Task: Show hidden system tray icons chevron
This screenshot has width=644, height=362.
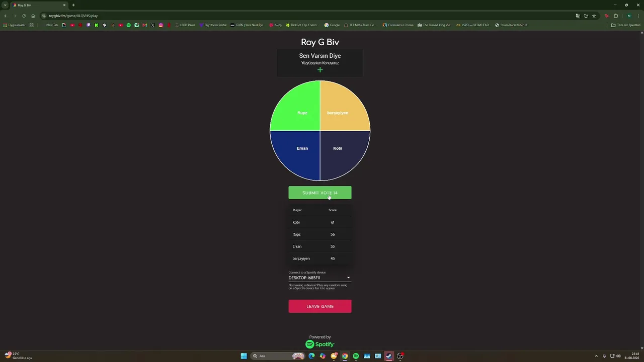Action: click(596, 356)
